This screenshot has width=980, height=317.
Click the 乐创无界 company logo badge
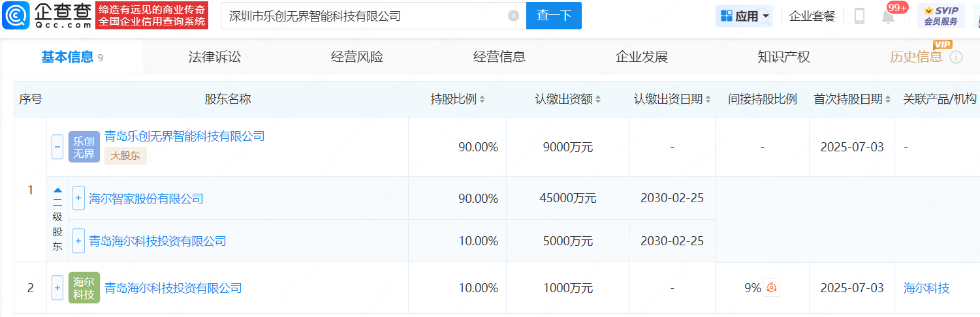click(x=84, y=147)
